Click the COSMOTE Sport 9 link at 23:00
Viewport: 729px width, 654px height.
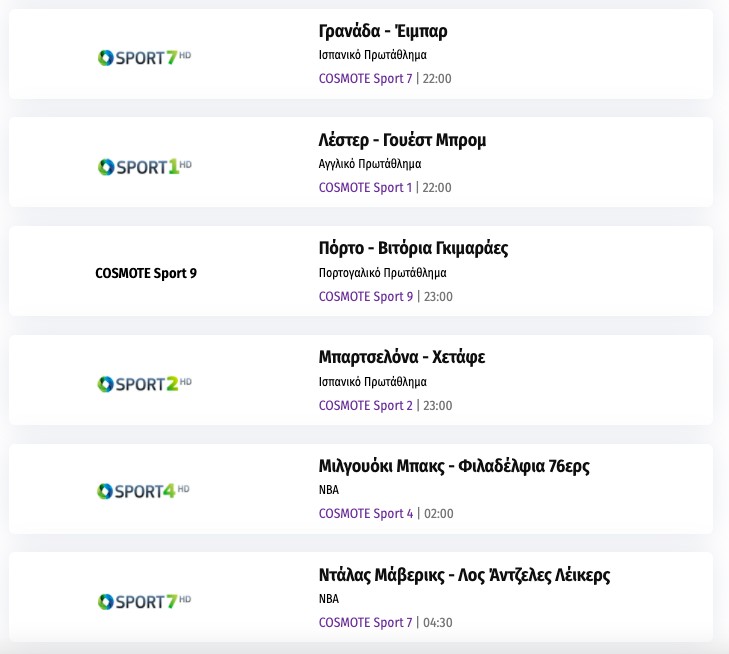pos(365,297)
